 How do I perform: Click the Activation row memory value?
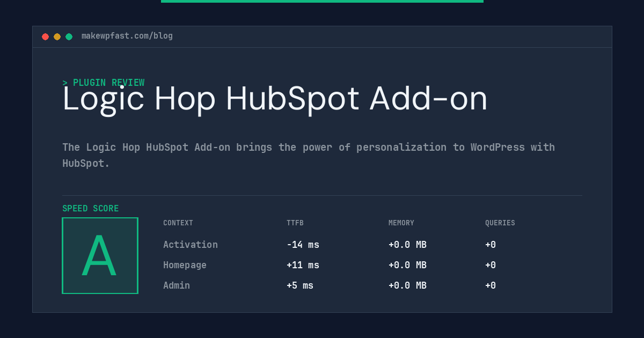tap(407, 245)
